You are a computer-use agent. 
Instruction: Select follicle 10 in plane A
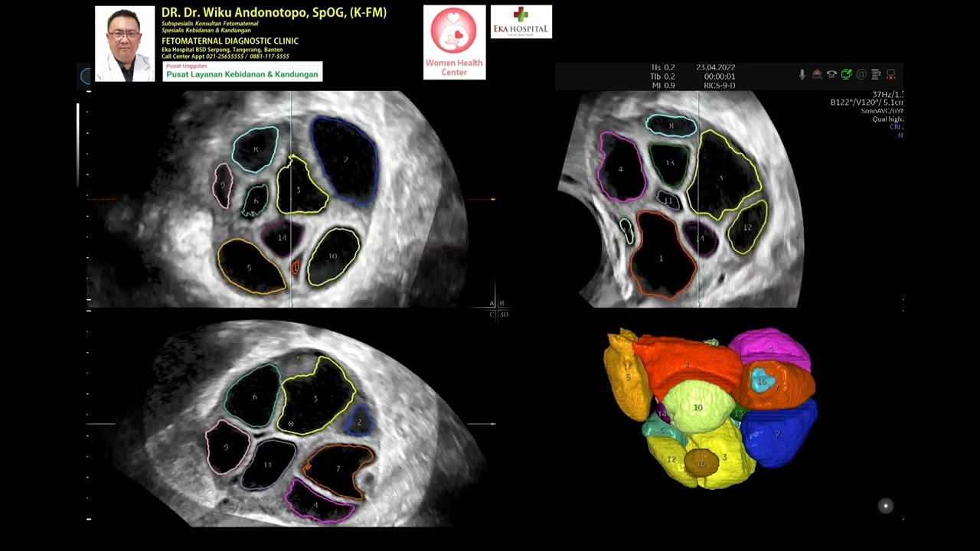(333, 256)
